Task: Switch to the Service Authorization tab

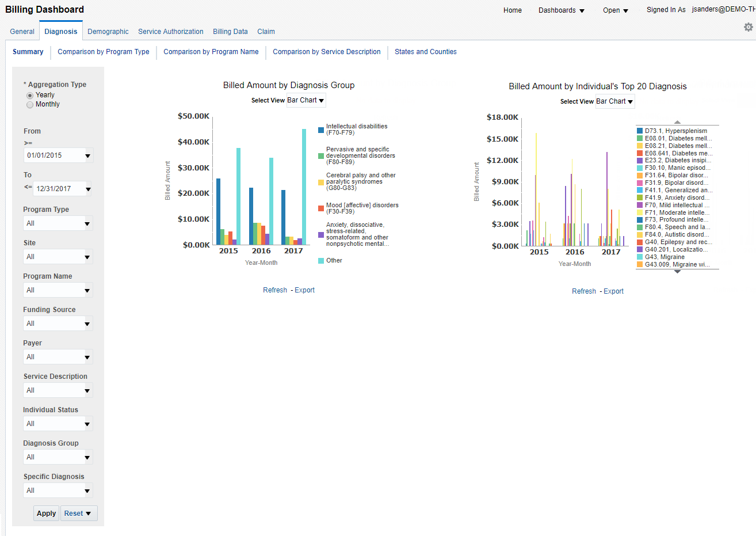Action: point(171,32)
